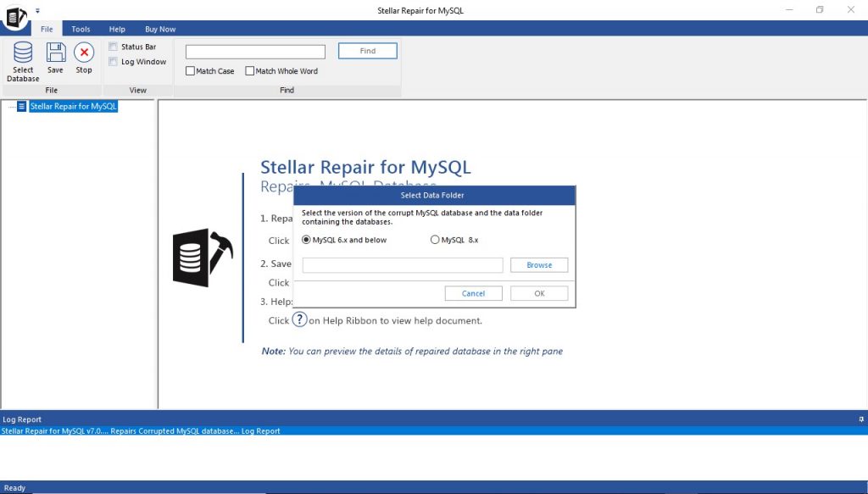This screenshot has height=494, width=868.
Task: Select MySQL 6.x and below radio button
Action: [306, 240]
